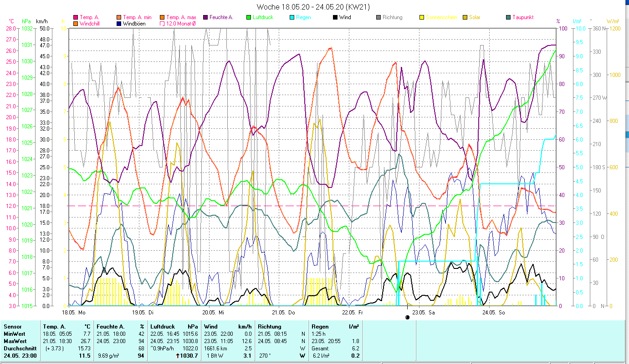Click the 'Sensor' header in the data table

click(x=13, y=327)
